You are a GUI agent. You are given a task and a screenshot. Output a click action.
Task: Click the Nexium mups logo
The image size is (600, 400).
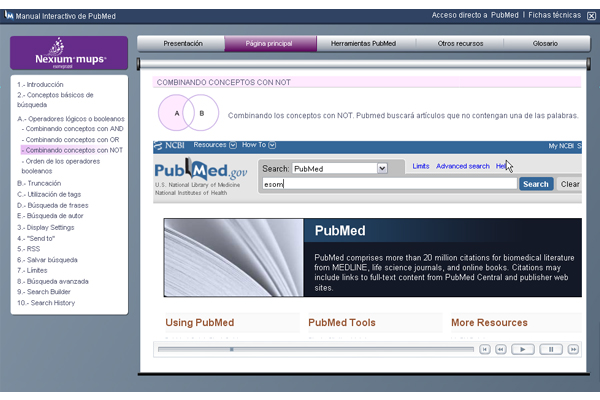[69, 53]
